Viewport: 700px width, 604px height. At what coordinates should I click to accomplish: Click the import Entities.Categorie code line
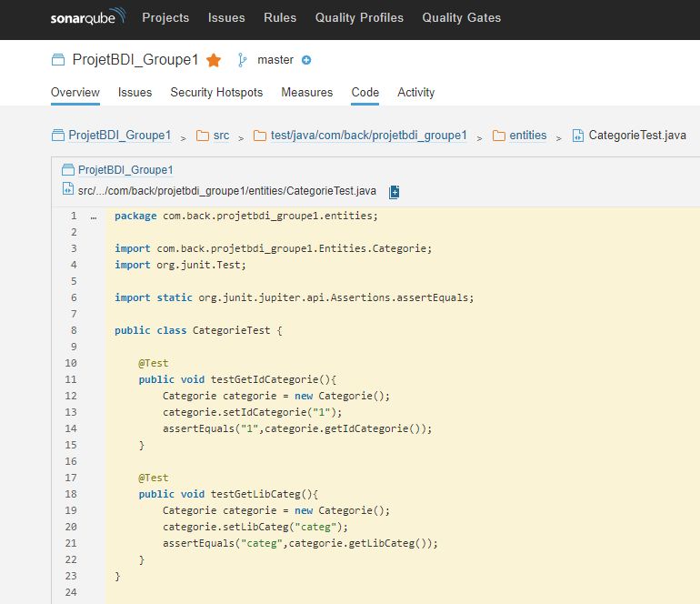pyautogui.click(x=274, y=248)
